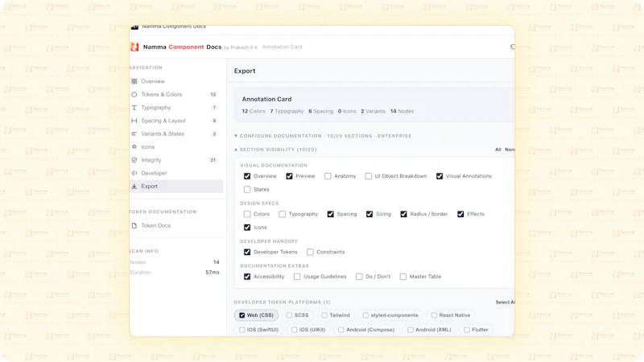644x362 pixels.
Task: Click the Developer code icon
Action: pyautogui.click(x=134, y=173)
